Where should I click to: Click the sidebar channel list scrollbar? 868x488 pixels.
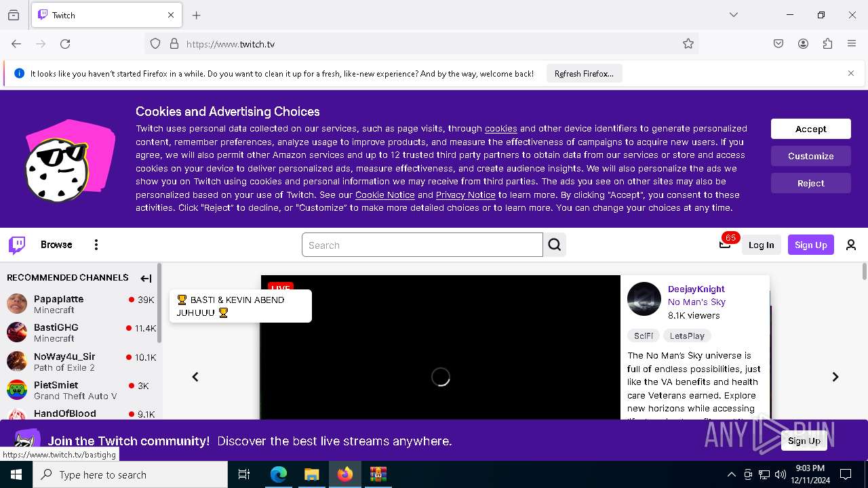[159, 304]
